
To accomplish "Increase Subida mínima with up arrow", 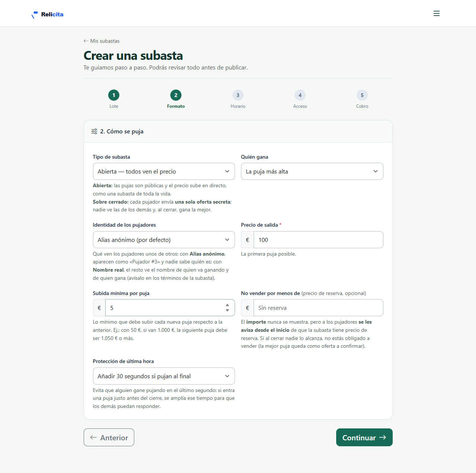I will (227, 305).
